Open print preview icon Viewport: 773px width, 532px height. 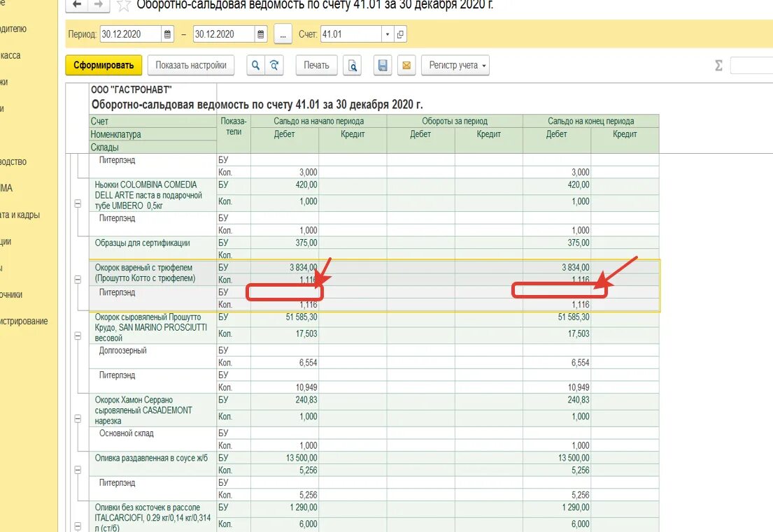pyautogui.click(x=353, y=65)
